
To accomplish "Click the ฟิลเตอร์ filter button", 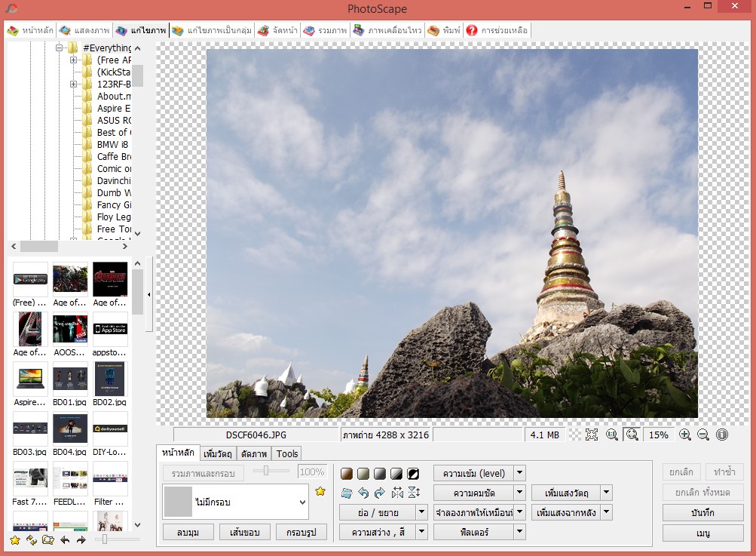I will (474, 532).
